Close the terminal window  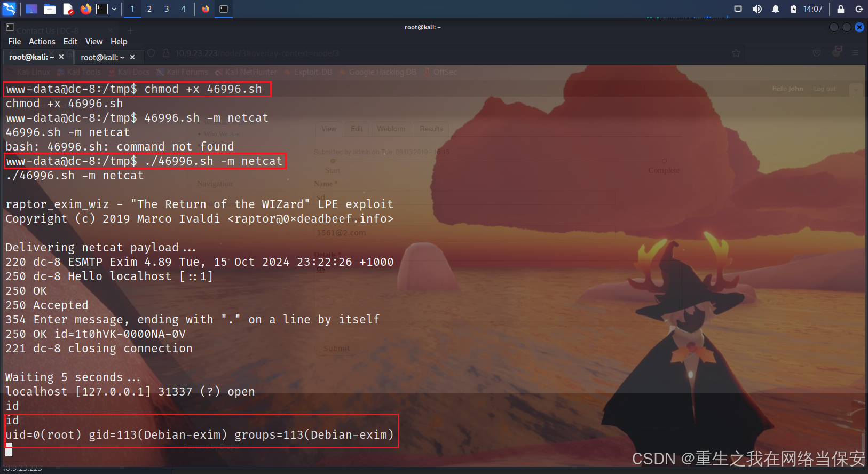[x=859, y=27]
